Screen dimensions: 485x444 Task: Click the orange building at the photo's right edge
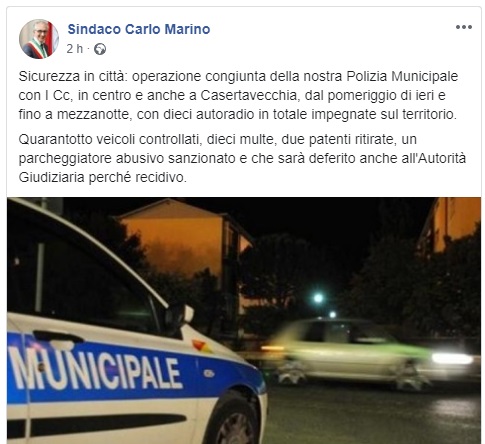click(x=453, y=223)
